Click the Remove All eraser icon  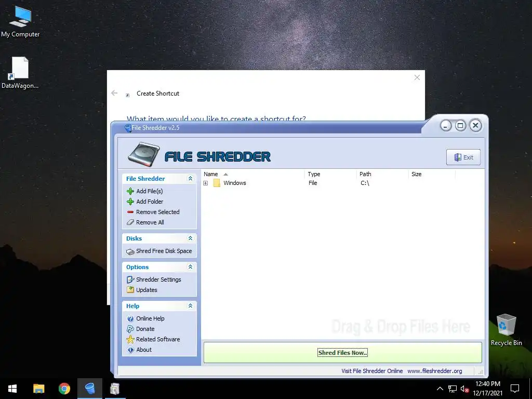pyautogui.click(x=130, y=222)
